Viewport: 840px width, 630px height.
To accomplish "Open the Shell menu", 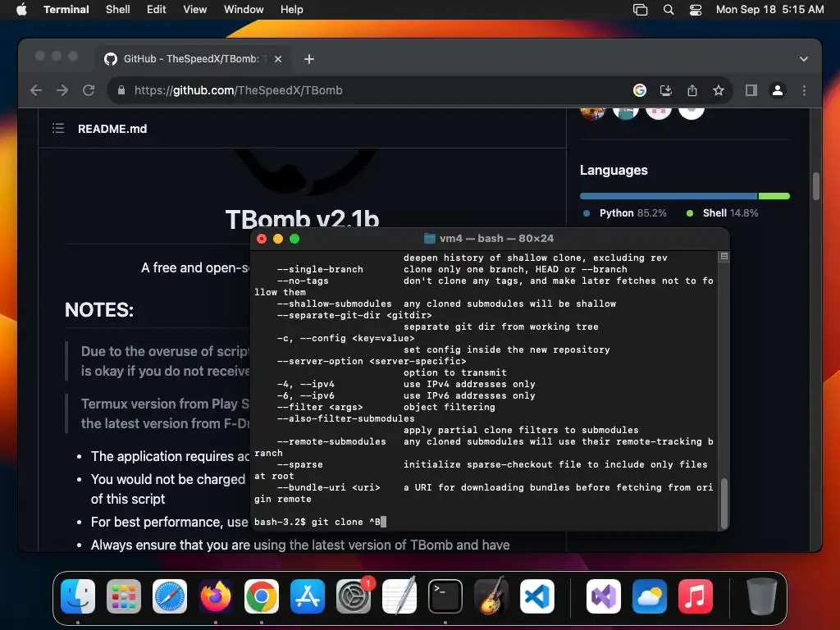I will point(117,9).
